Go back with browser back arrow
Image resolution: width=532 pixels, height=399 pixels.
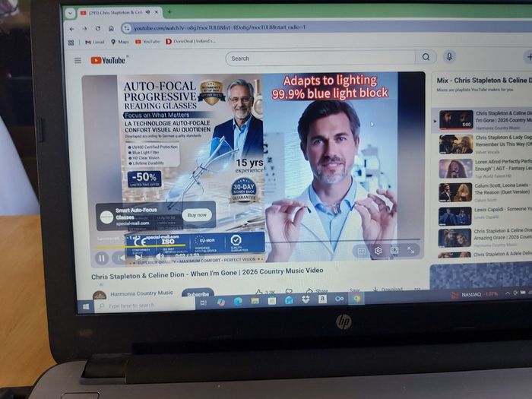(x=72, y=29)
